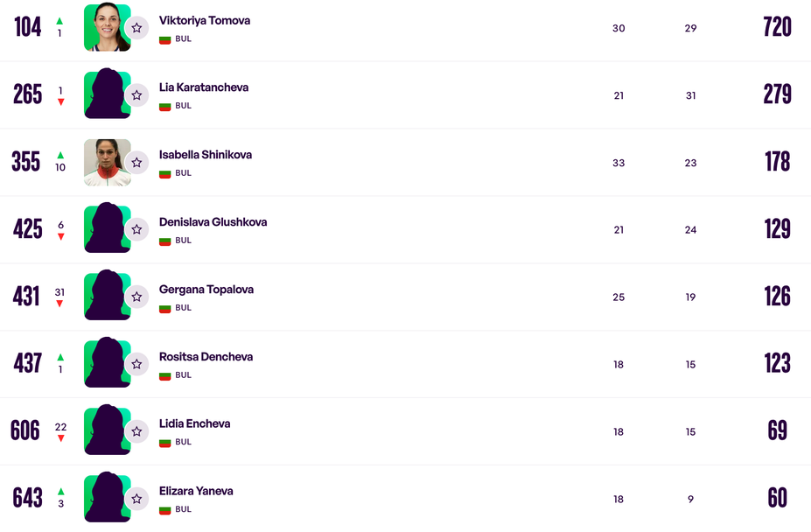Click the favorite star for Rositsa Dencheva
This screenshot has width=811, height=532.
coord(136,365)
